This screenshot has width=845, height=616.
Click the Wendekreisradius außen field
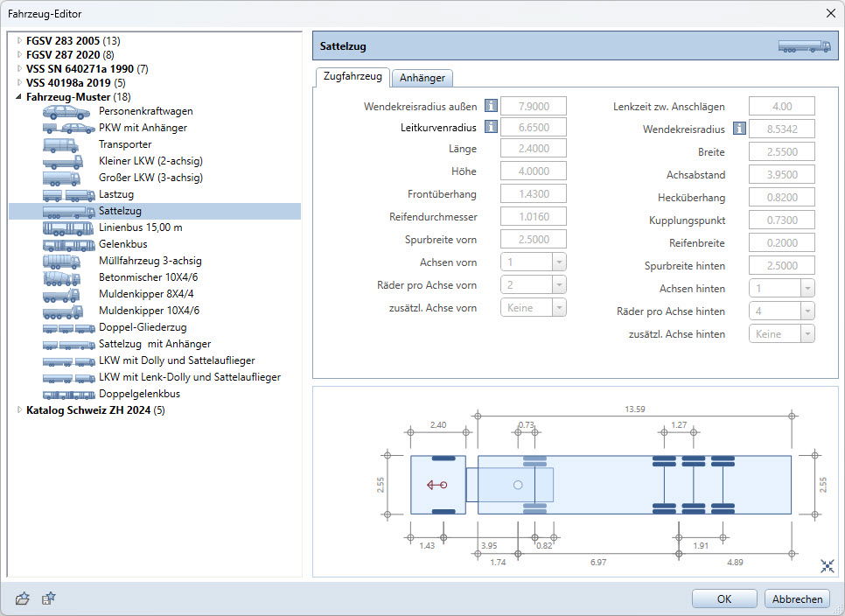click(x=534, y=106)
